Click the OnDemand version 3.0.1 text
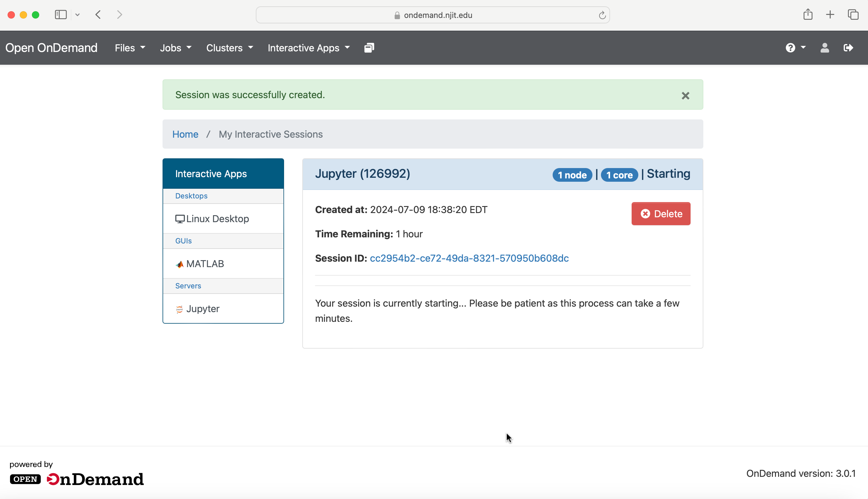 click(x=801, y=474)
